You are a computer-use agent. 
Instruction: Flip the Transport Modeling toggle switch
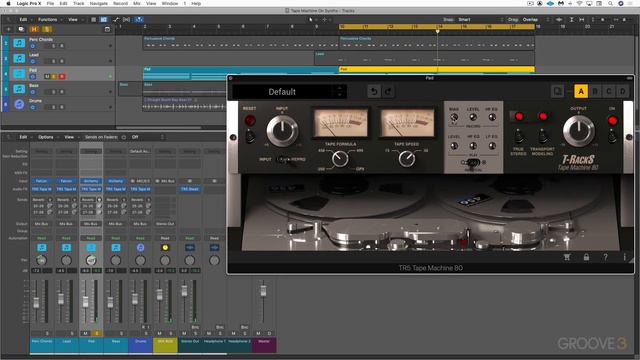(542, 136)
